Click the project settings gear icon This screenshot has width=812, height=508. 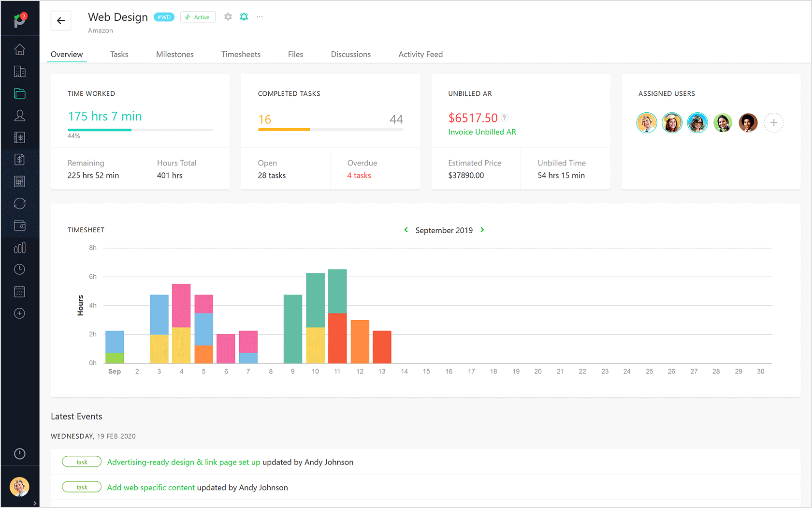coord(228,16)
